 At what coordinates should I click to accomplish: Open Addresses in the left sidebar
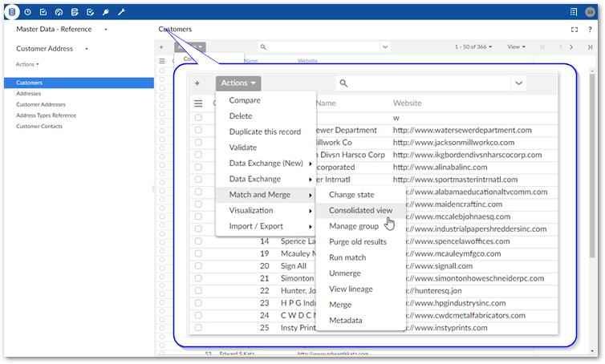click(29, 93)
